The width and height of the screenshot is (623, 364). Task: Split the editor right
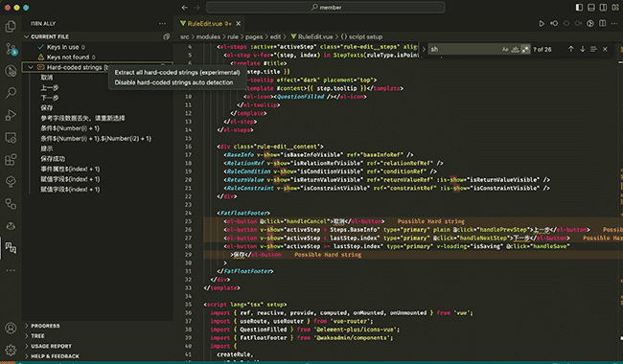602,23
